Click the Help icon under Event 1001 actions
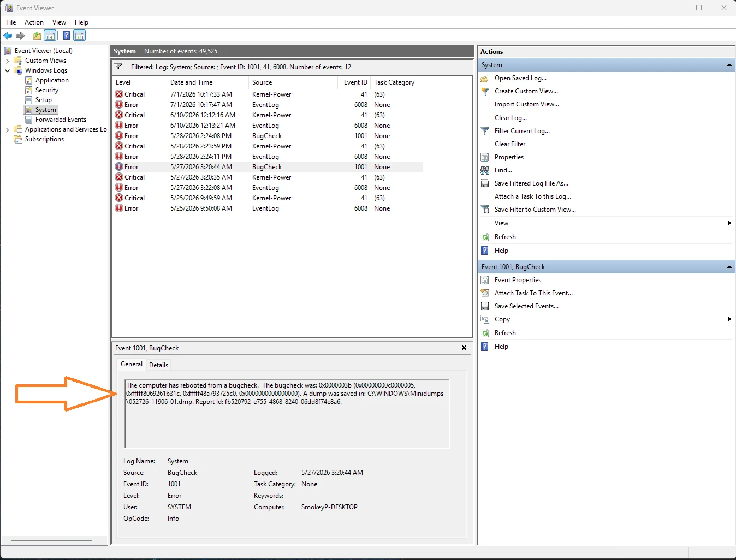The width and height of the screenshot is (736, 560). click(x=485, y=347)
